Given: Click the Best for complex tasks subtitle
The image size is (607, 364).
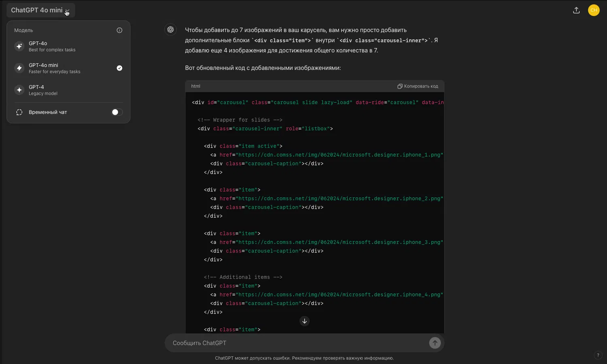Looking at the screenshot, I should (x=52, y=50).
